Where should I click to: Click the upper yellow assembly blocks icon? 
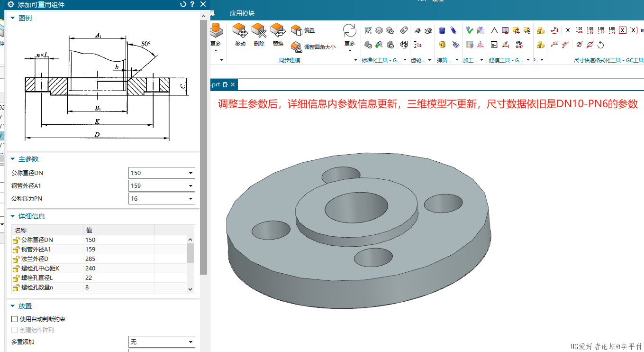click(540, 30)
